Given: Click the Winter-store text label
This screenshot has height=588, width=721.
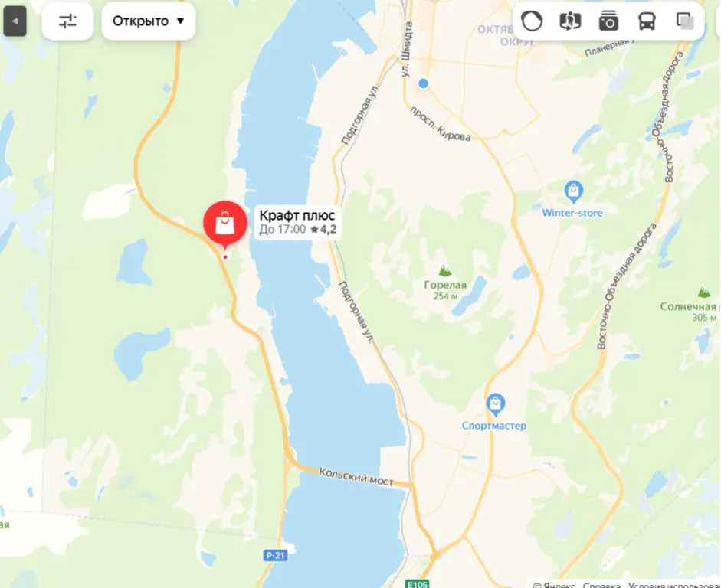Looking at the screenshot, I should click(572, 213).
